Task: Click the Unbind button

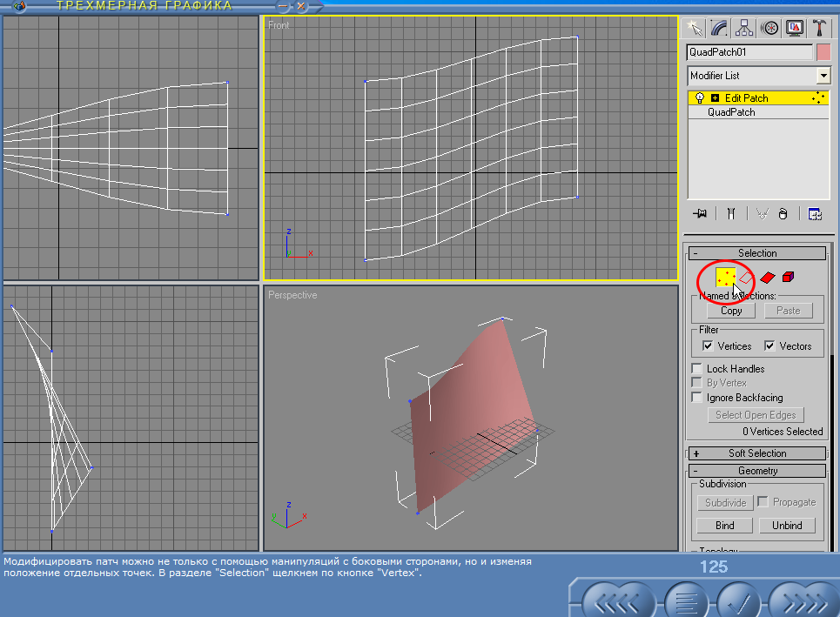Action: pyautogui.click(x=787, y=526)
